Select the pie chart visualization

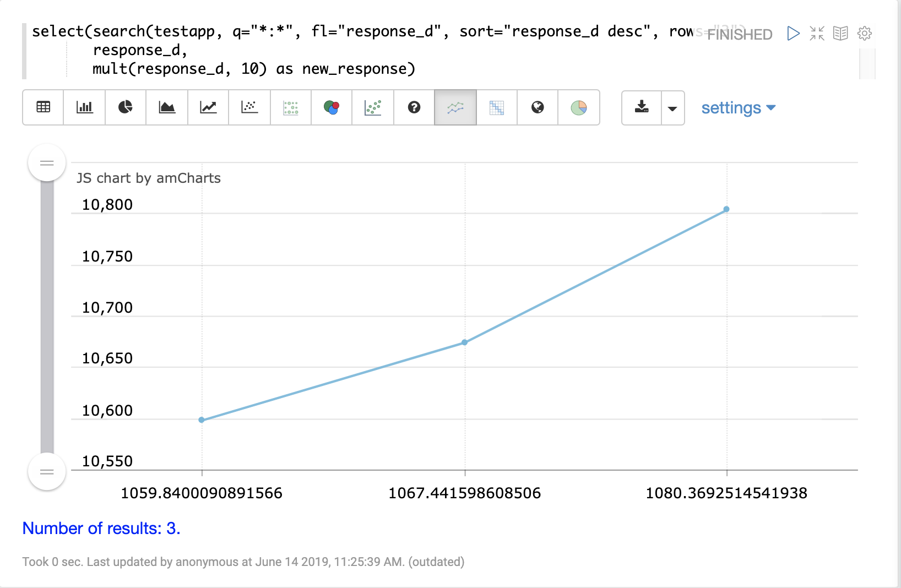tap(126, 107)
